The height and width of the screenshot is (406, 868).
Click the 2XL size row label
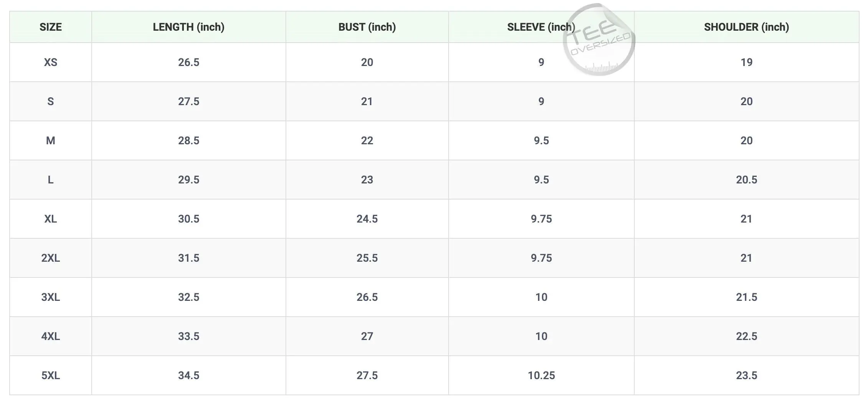click(x=50, y=258)
